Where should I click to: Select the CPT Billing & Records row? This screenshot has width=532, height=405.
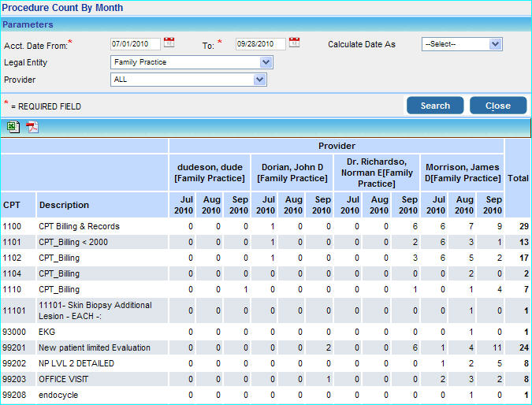(x=79, y=226)
